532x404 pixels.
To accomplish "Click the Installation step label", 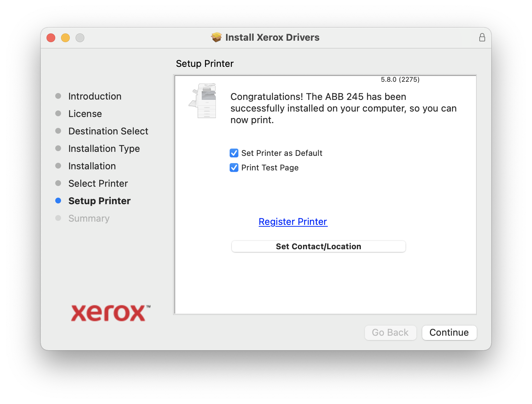I will (92, 166).
